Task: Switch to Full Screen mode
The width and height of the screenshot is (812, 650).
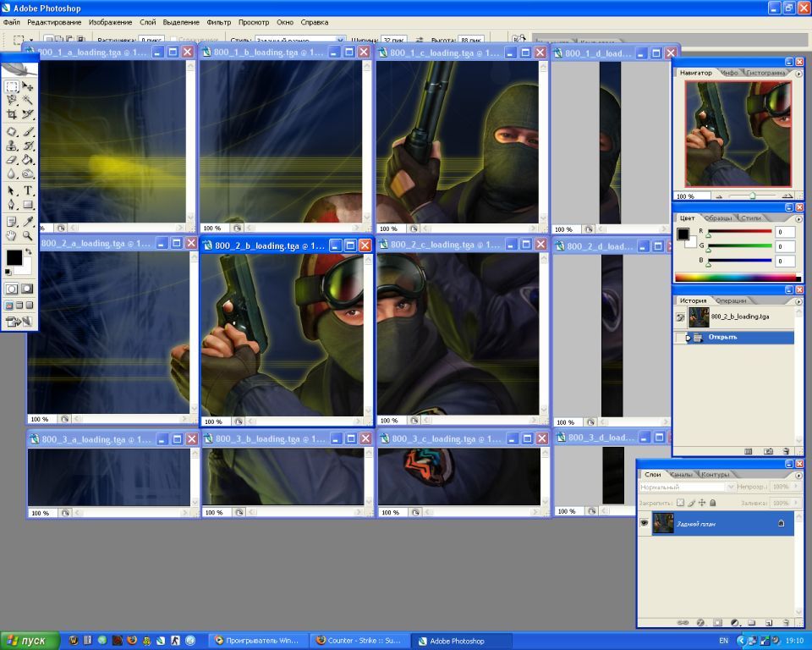Action: pos(30,306)
